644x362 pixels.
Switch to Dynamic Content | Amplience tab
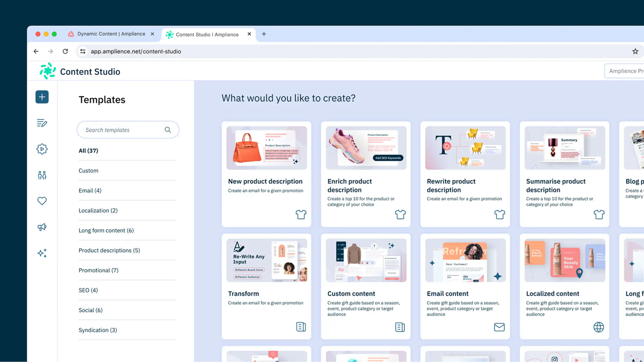click(x=111, y=34)
